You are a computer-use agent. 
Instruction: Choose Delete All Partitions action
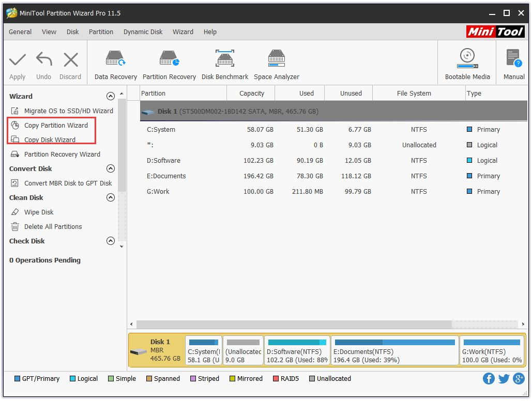pyautogui.click(x=53, y=227)
